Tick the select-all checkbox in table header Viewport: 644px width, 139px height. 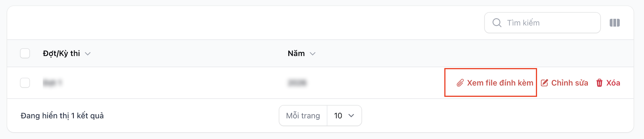25,53
